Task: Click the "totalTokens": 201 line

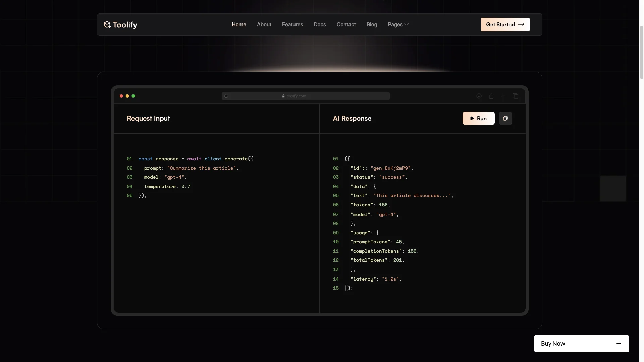Action: (377, 260)
